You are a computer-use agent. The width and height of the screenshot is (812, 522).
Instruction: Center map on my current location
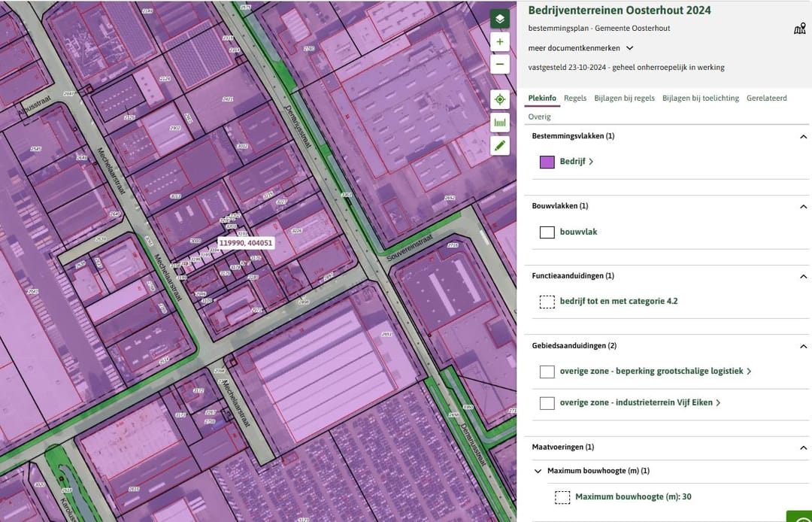pos(500,99)
